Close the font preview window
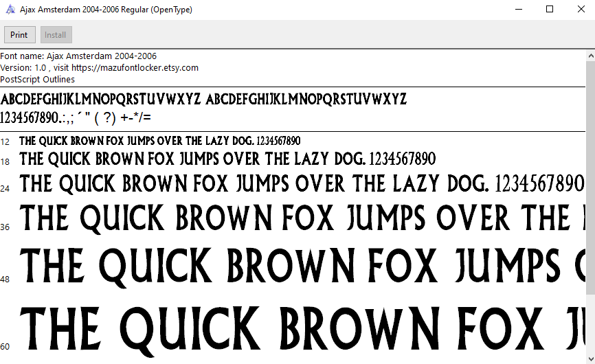The height and width of the screenshot is (364, 595). point(579,10)
